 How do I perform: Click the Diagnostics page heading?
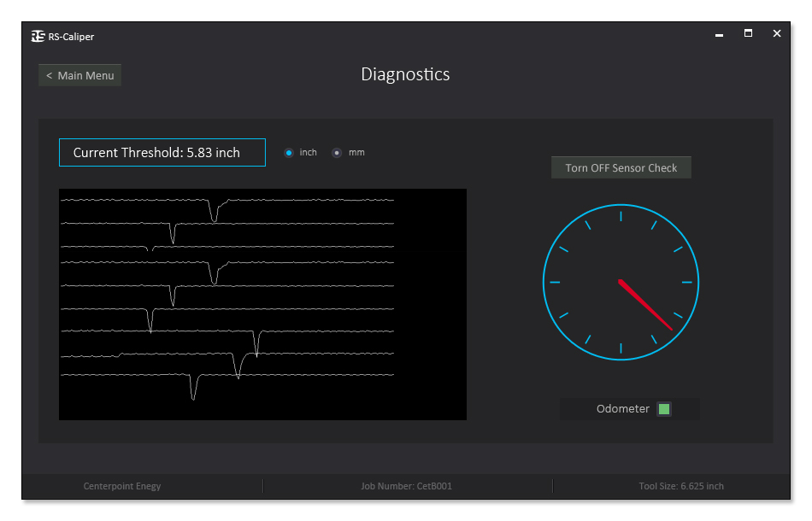[x=405, y=74]
